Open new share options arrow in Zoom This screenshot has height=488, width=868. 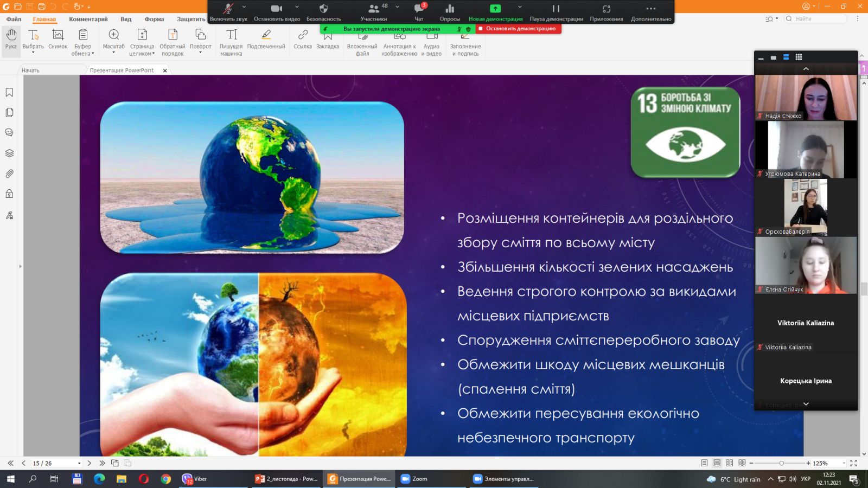[x=520, y=7]
